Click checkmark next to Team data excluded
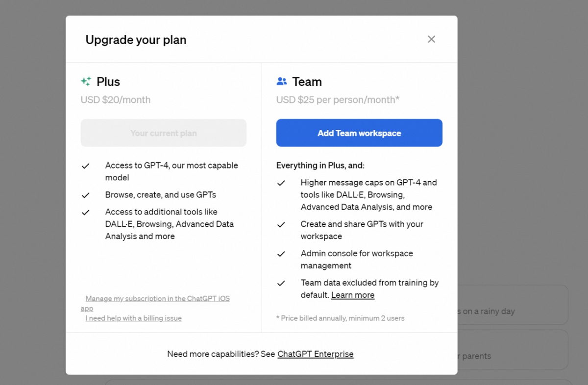This screenshot has height=385, width=588. pyautogui.click(x=281, y=284)
